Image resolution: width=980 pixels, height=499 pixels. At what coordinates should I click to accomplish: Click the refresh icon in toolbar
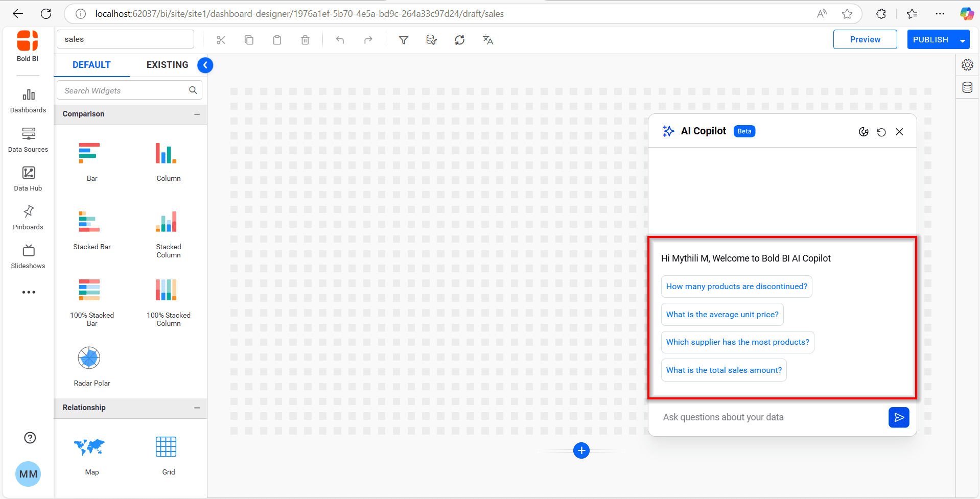point(459,40)
